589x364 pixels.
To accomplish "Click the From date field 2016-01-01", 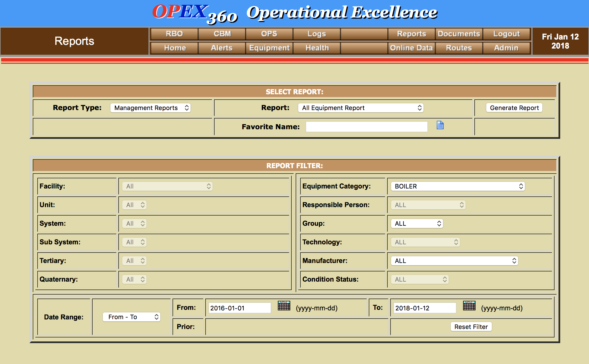I will (240, 308).
